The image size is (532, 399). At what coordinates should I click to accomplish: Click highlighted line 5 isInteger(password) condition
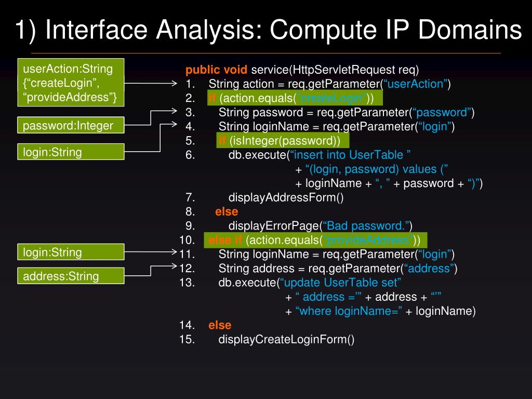coord(283,140)
